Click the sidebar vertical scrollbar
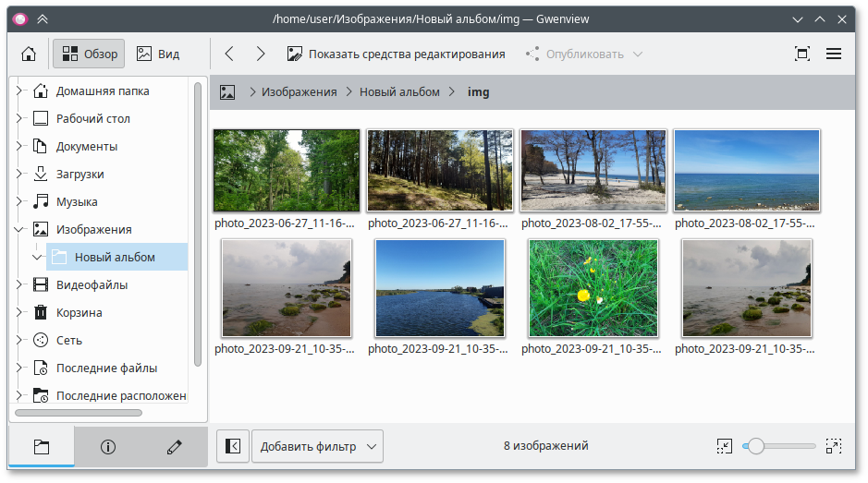The width and height of the screenshot is (868, 483). tap(198, 224)
